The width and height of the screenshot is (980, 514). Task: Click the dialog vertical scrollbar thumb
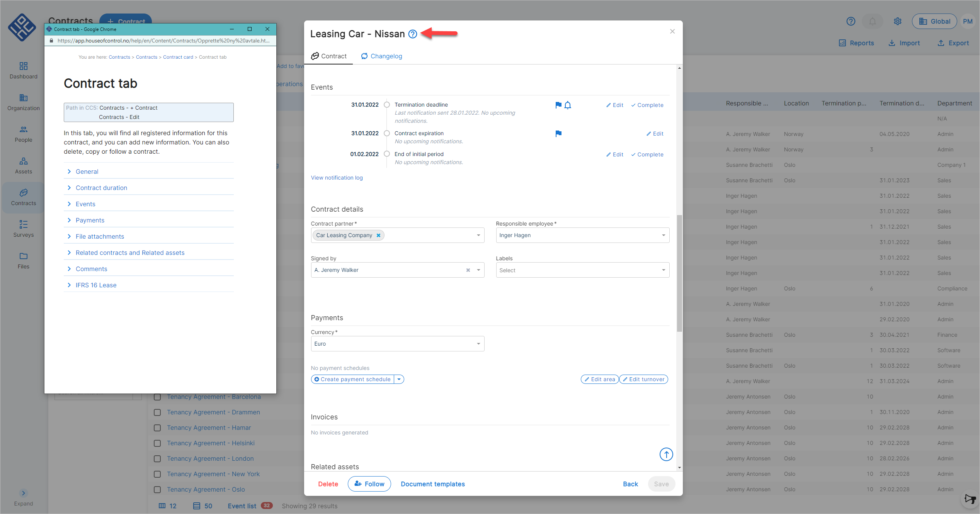pos(679,273)
